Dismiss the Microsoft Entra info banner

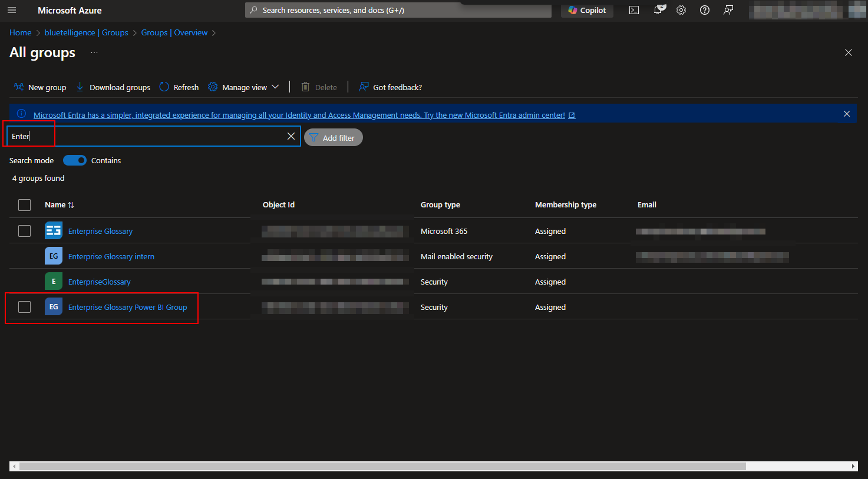click(847, 114)
